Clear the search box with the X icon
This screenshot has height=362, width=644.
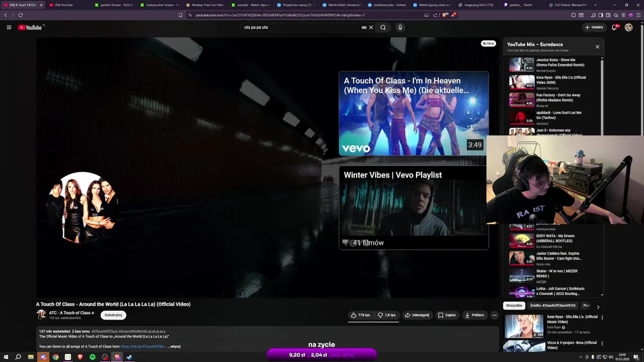pos(371,27)
